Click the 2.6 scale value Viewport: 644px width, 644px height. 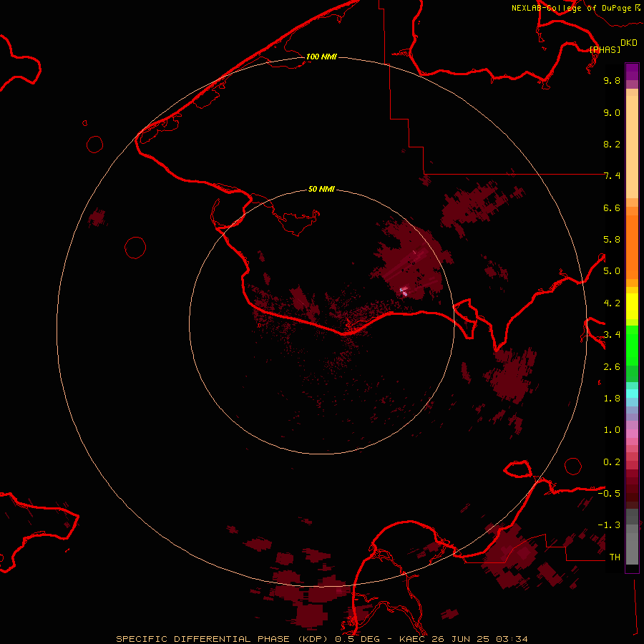point(612,367)
